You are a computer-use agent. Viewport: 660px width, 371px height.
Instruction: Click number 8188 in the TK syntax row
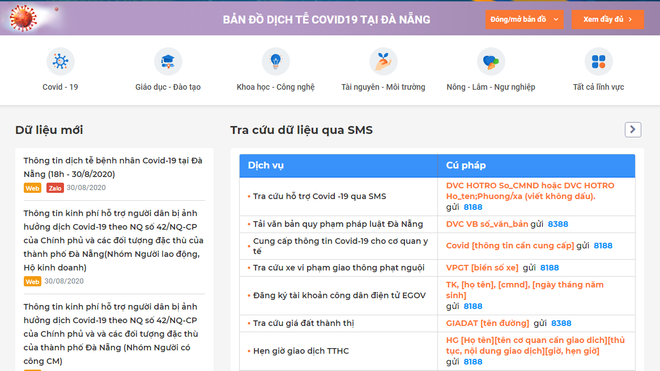[x=473, y=307]
